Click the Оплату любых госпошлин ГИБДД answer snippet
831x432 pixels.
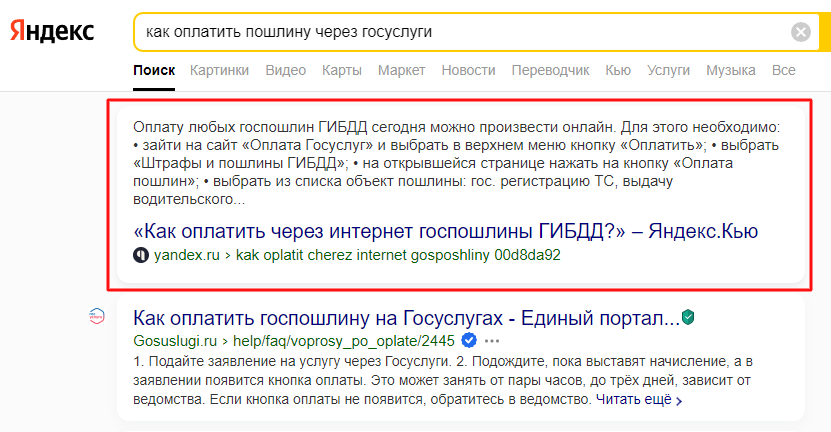click(456, 163)
